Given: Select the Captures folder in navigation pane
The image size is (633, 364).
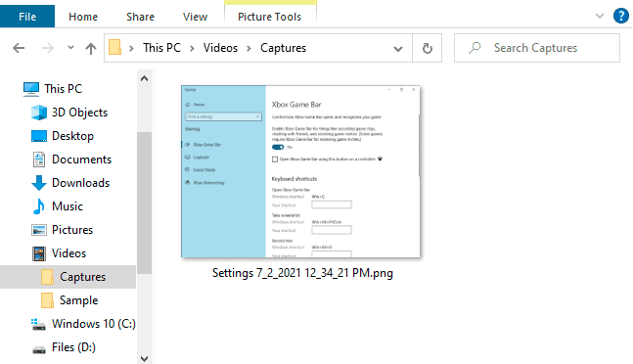Looking at the screenshot, I should 68,277.
